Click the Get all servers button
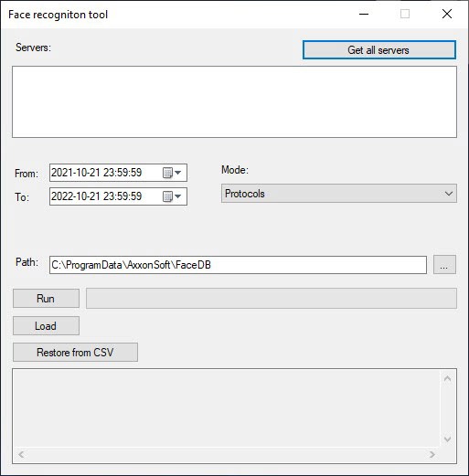469x476 pixels. click(x=379, y=50)
